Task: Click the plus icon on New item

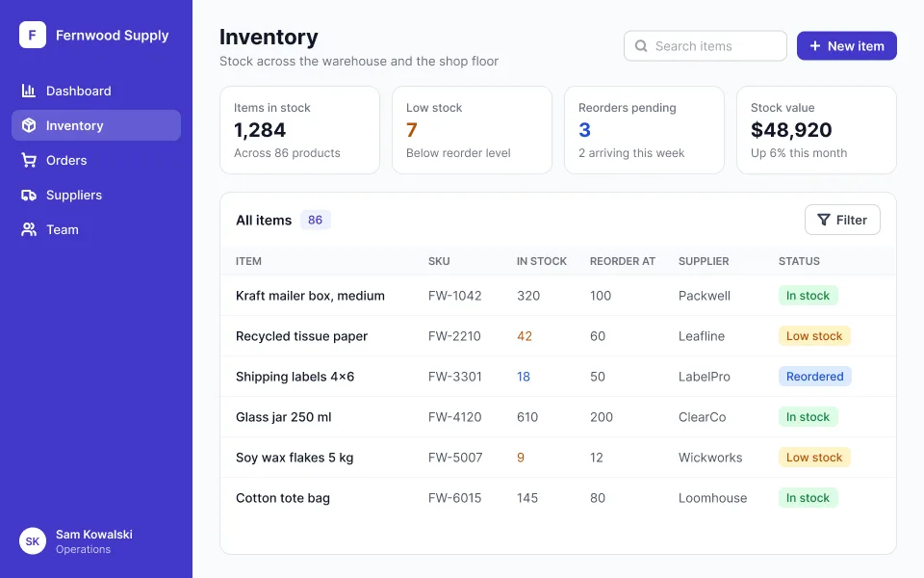Action: click(x=815, y=46)
